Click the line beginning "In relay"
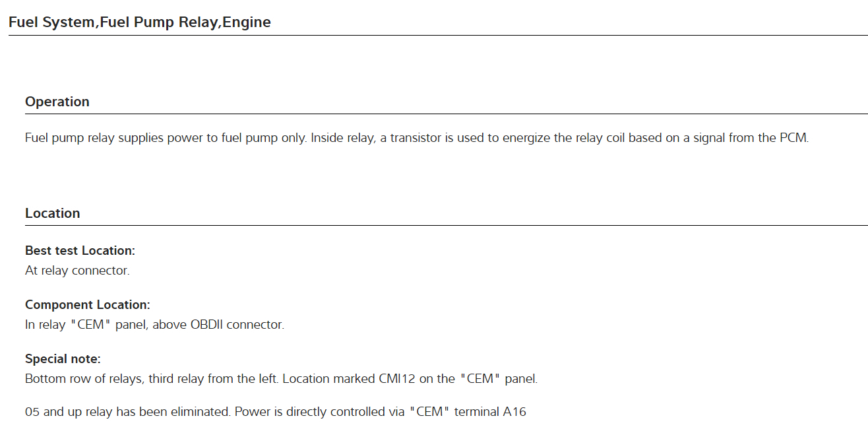Viewport: 868px width, 439px height. [x=154, y=325]
